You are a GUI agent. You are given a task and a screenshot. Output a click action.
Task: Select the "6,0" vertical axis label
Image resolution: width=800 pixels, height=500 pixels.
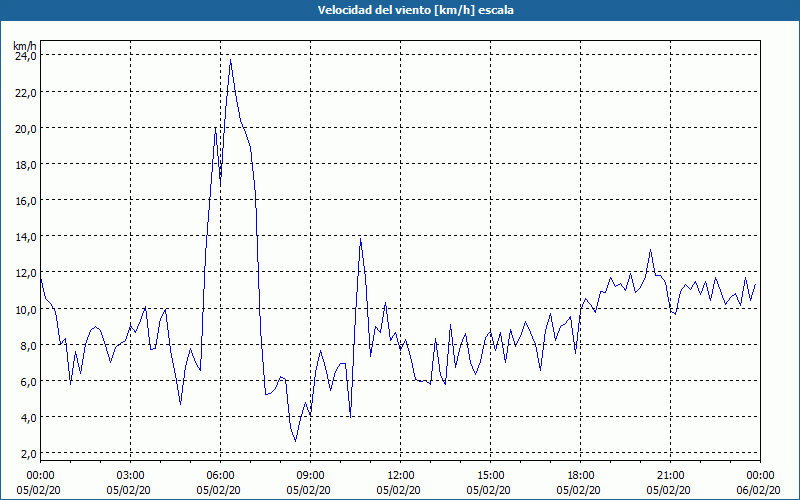28,382
